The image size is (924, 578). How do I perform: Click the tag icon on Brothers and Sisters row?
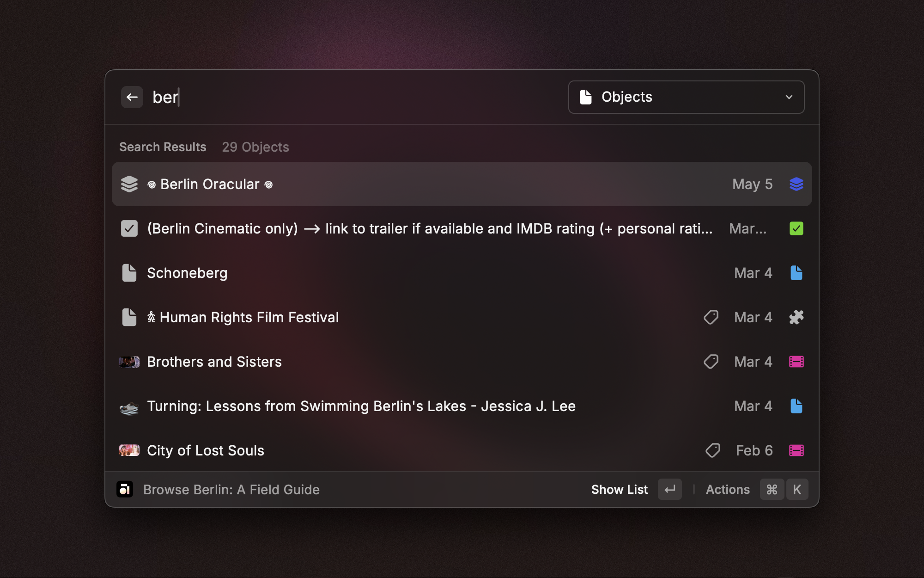tap(711, 362)
